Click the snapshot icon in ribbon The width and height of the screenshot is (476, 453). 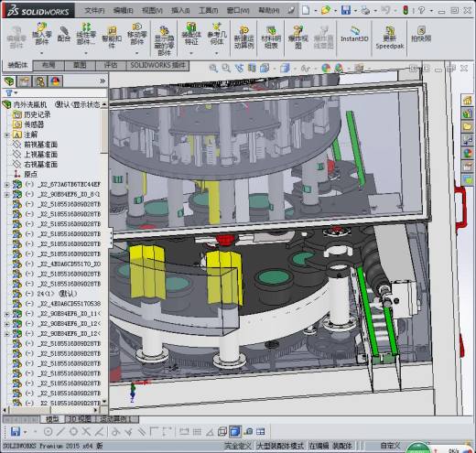click(421, 35)
